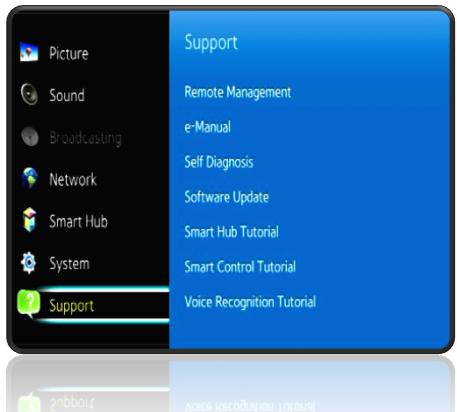Viewport: 457px width, 412px height.
Task: Open the Sound menu
Action: (x=67, y=95)
